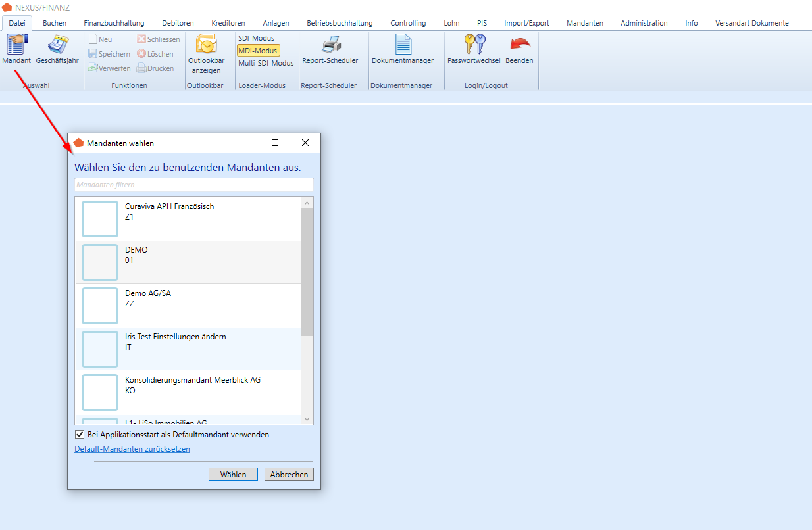
Task: Switch to the Kreditoren tab
Action: click(x=228, y=23)
